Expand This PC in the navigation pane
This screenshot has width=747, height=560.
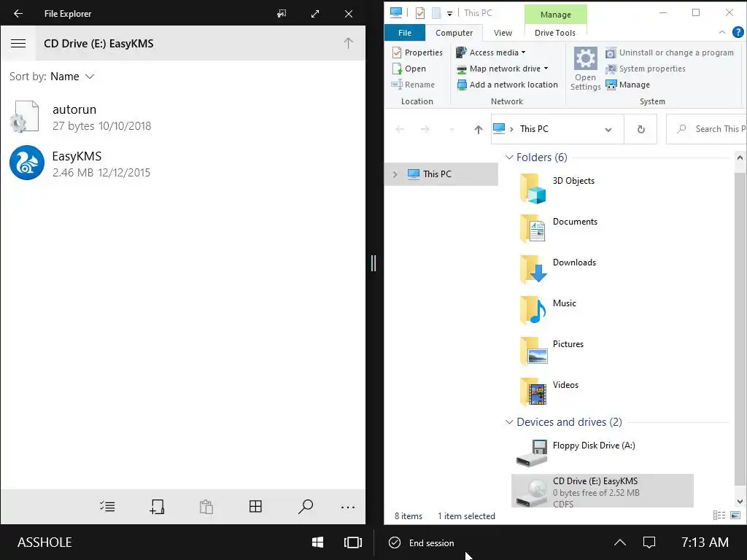(x=395, y=174)
